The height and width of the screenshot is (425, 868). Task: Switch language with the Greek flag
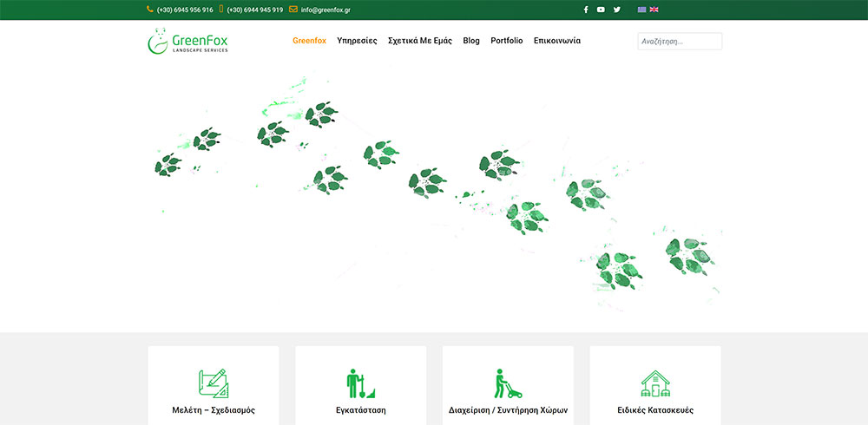click(x=642, y=10)
